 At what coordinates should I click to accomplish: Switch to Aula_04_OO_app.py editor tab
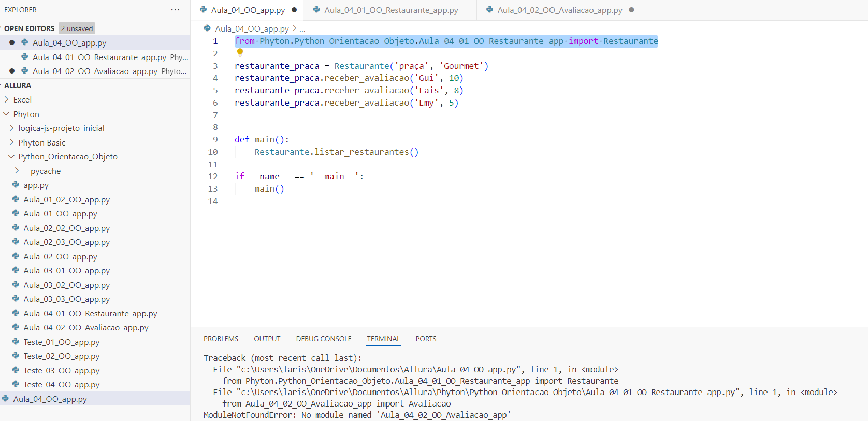point(248,10)
